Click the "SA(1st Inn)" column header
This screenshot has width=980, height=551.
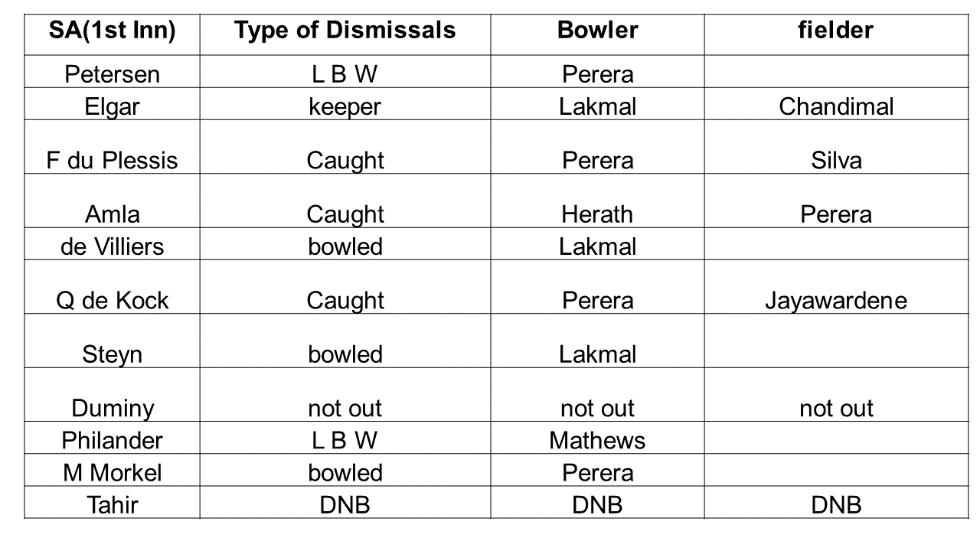[112, 30]
